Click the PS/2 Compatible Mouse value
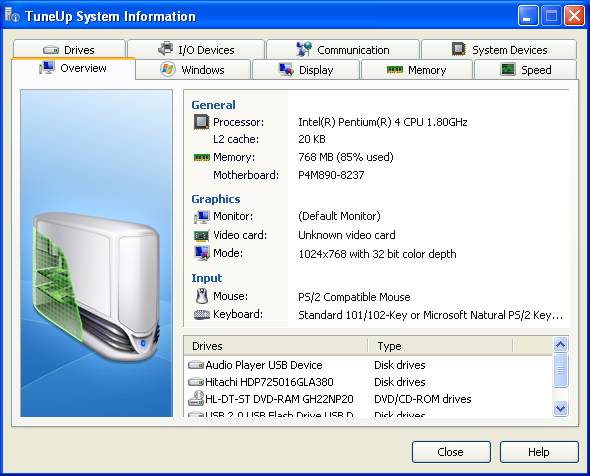Screen dimensions: 590x476 coord(354,297)
